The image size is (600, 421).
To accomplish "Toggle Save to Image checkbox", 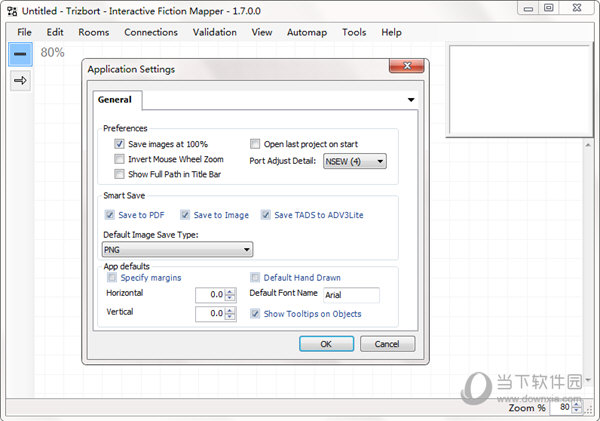I will point(185,215).
